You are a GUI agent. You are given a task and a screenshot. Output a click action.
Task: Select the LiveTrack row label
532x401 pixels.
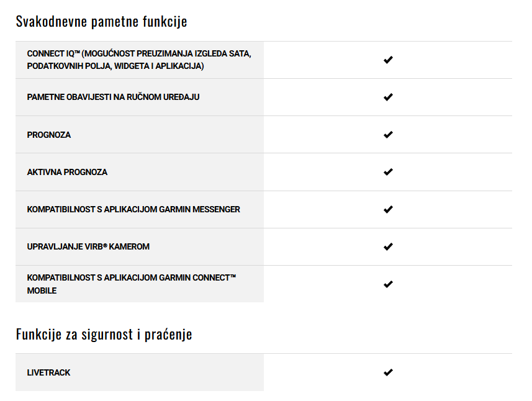click(48, 372)
